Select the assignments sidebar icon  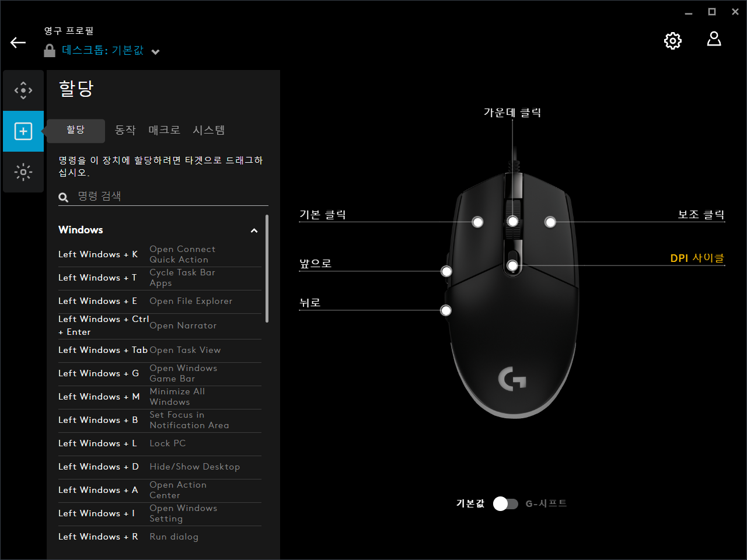[23, 131]
